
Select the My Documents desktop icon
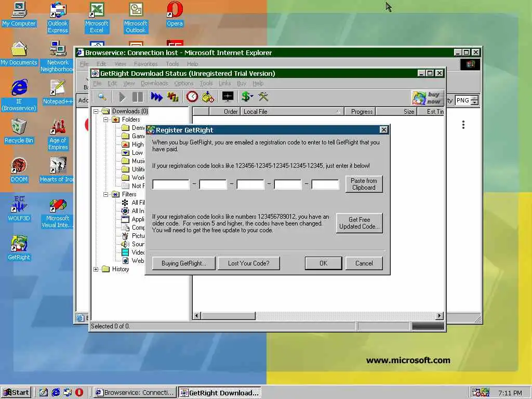tap(19, 54)
